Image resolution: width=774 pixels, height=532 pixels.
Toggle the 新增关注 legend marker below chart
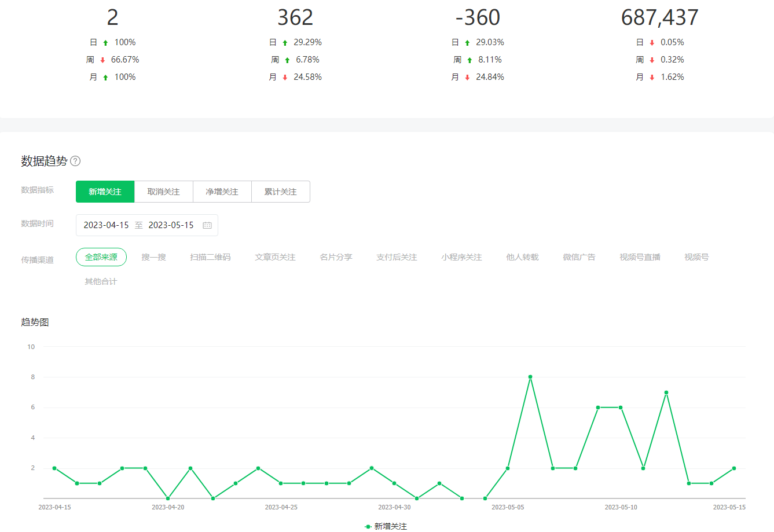click(x=368, y=526)
